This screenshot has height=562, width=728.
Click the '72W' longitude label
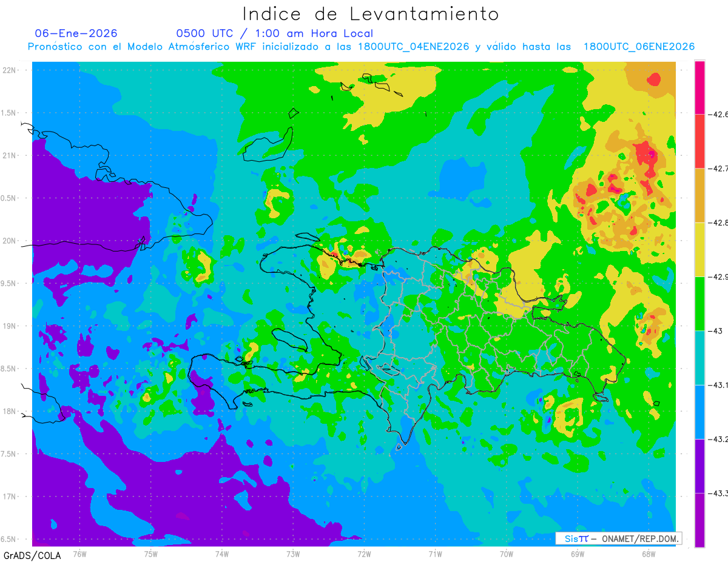pyautogui.click(x=364, y=554)
